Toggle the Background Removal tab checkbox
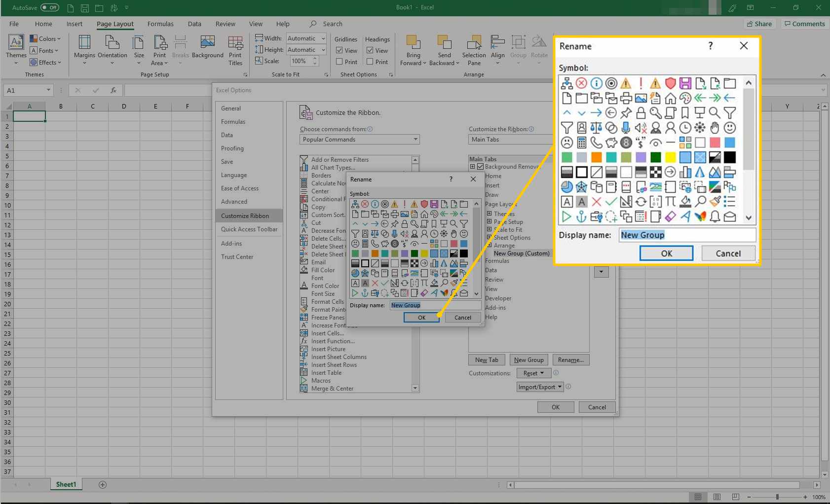830x504 pixels. click(x=480, y=167)
